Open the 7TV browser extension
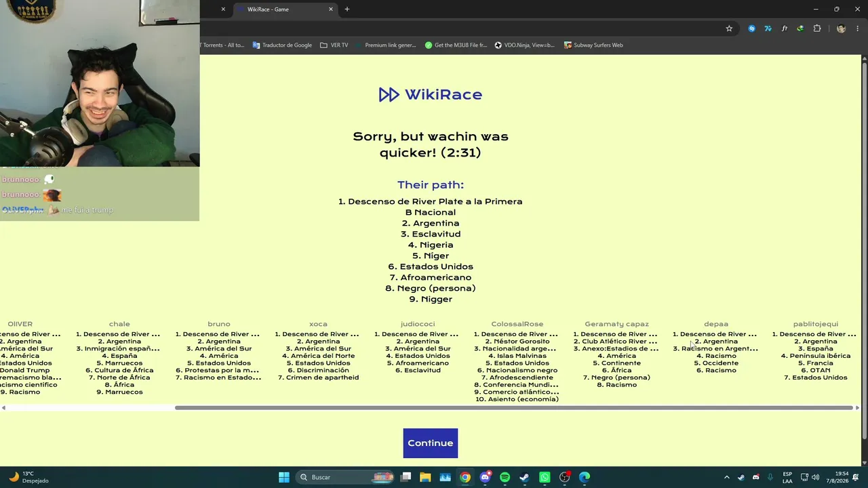The width and height of the screenshot is (868, 488). [768, 28]
